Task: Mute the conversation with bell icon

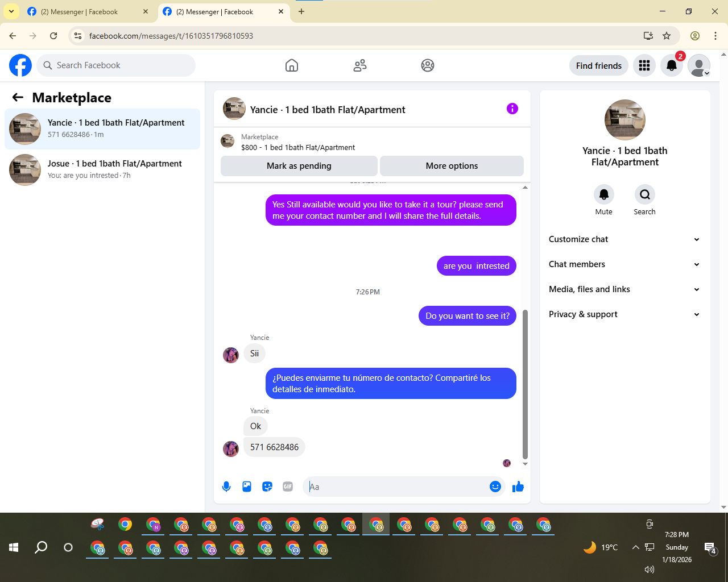Action: (604, 194)
